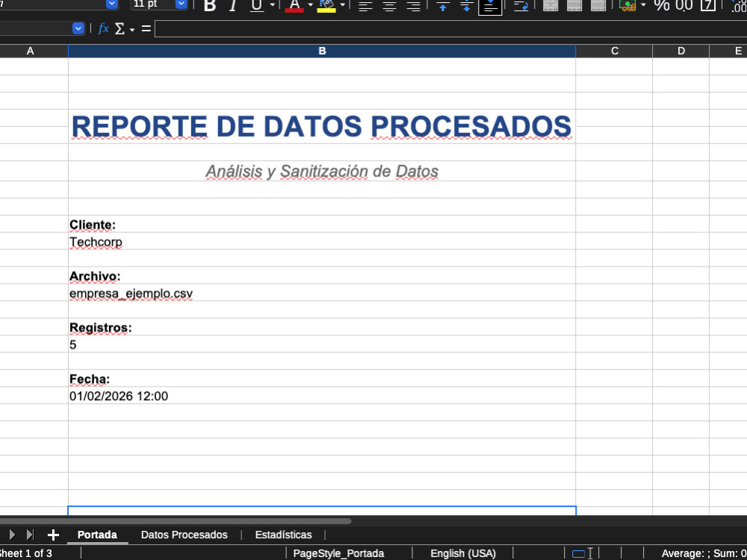
Task: Toggle Bold formatting
Action: click(x=210, y=6)
